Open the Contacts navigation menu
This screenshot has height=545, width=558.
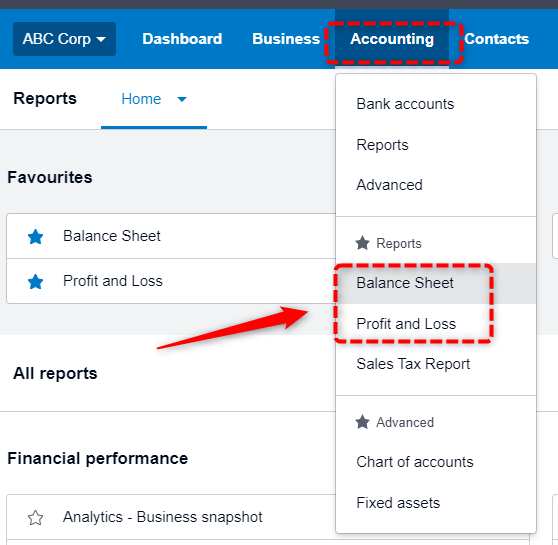[496, 39]
